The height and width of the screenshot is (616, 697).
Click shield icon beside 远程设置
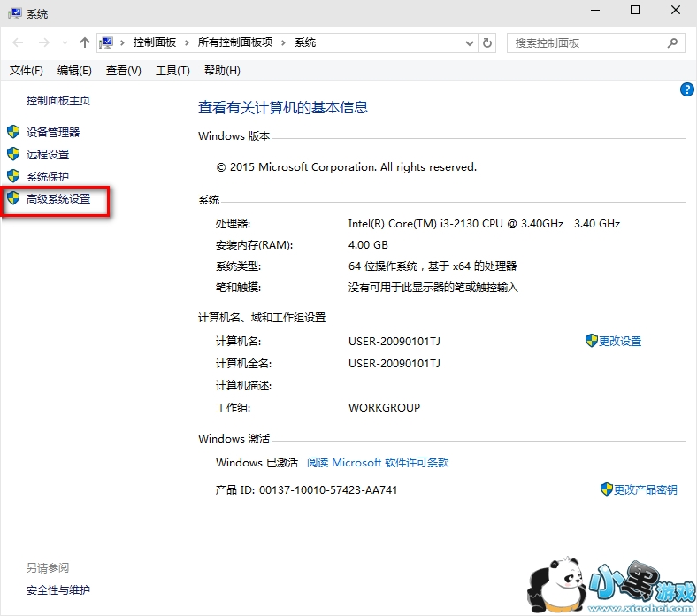13,154
